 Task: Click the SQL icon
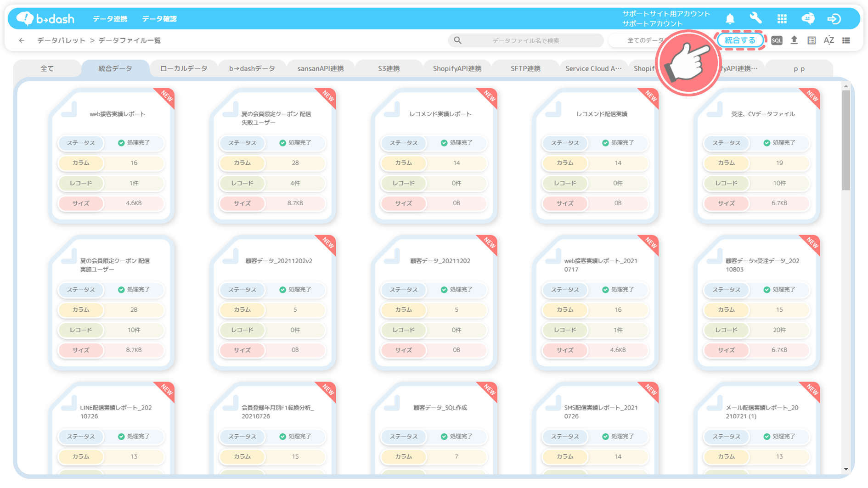[x=777, y=40]
